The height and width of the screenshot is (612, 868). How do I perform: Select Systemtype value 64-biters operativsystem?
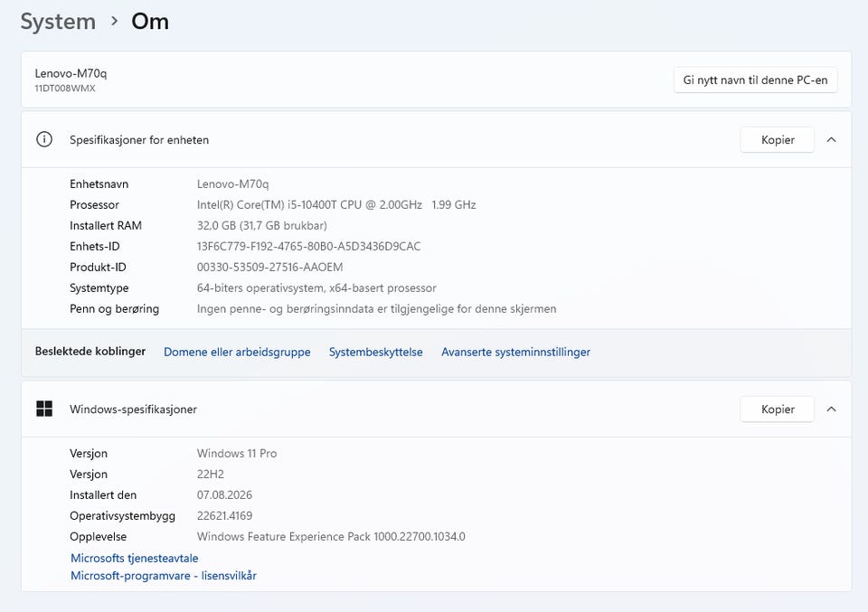click(x=260, y=288)
